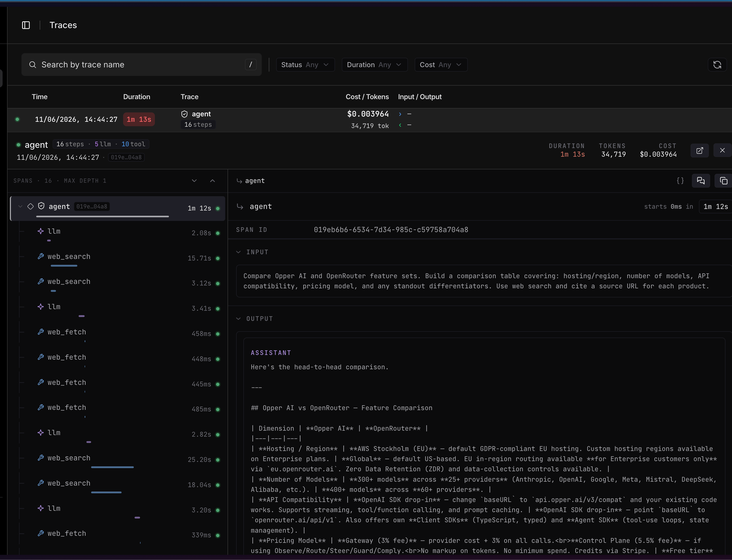This screenshot has width=732, height=560.
Task: Click the 10 tool count in the agent header
Action: pos(133,144)
